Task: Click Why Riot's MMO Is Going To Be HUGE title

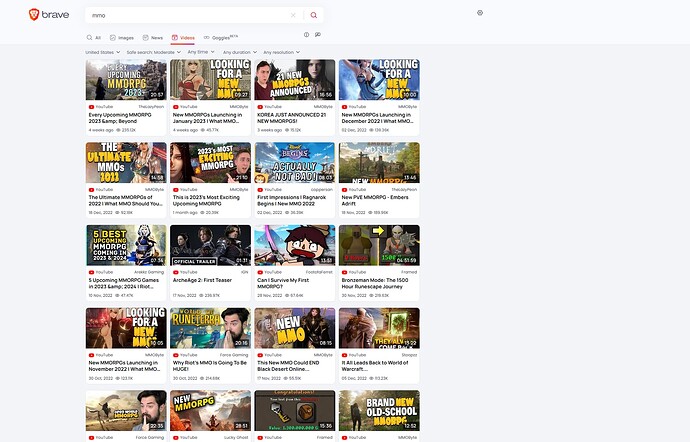Action: coord(209,366)
